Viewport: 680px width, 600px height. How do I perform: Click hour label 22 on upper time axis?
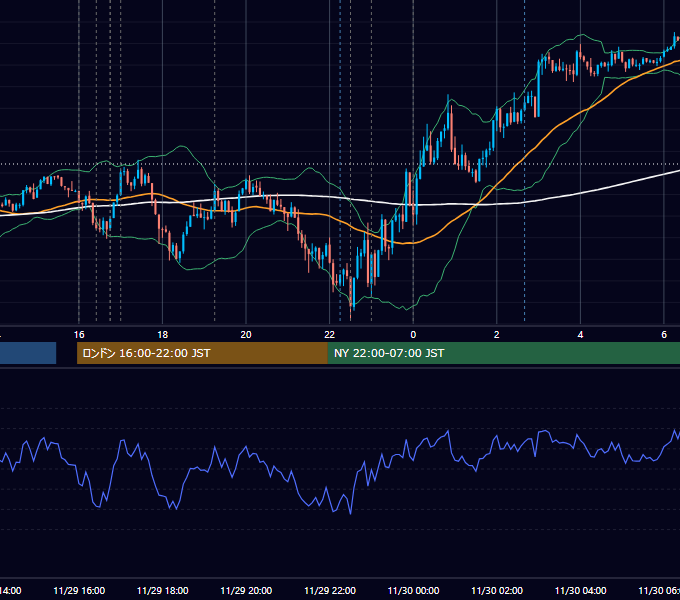point(330,335)
